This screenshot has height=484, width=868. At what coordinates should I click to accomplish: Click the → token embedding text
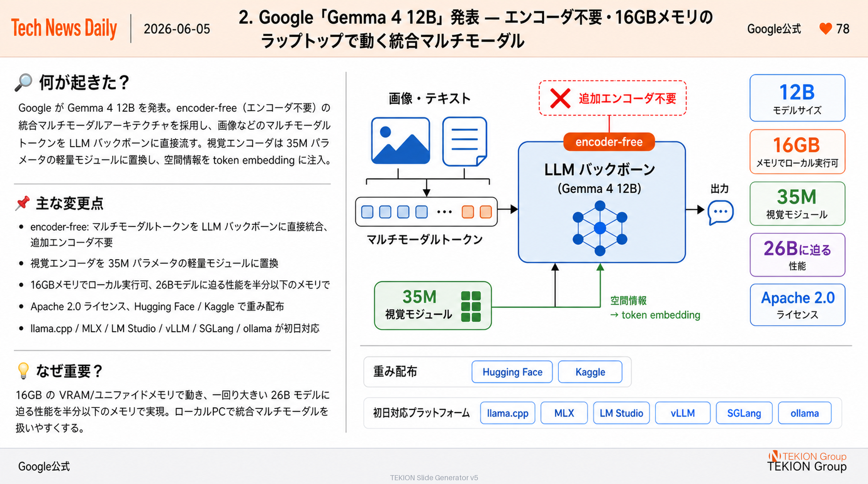pyautogui.click(x=655, y=315)
